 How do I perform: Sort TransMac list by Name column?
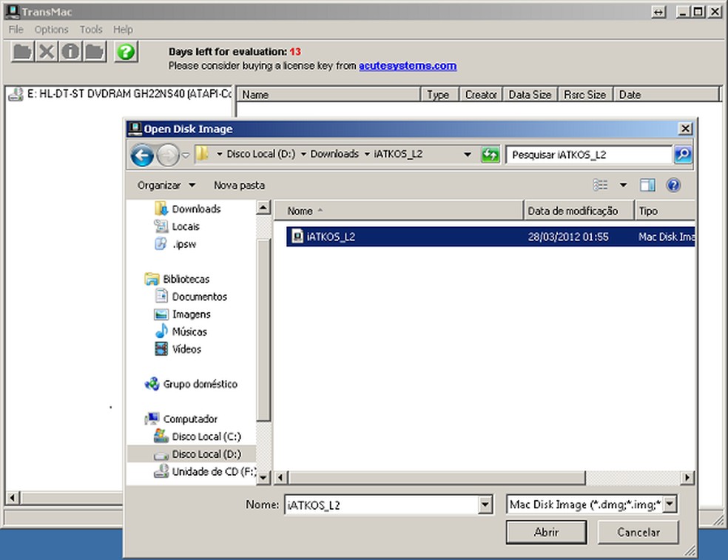point(328,94)
